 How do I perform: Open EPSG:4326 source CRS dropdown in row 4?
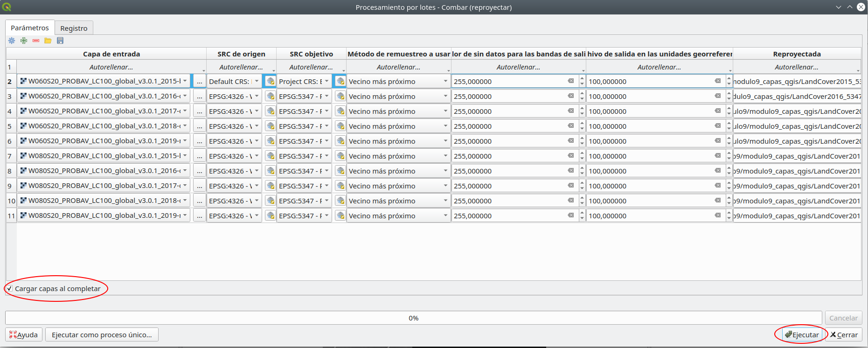[x=234, y=111]
